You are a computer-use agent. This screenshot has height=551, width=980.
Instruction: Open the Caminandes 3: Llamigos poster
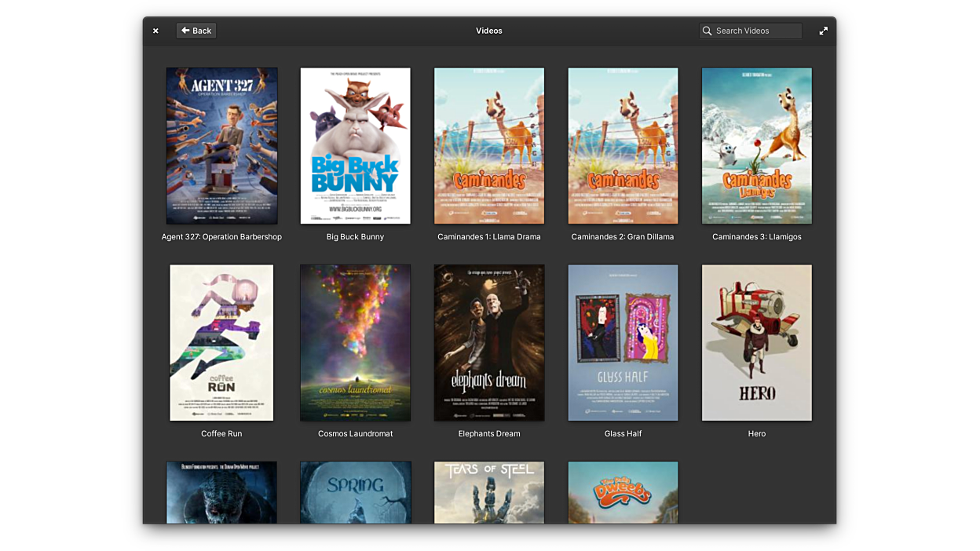756,146
